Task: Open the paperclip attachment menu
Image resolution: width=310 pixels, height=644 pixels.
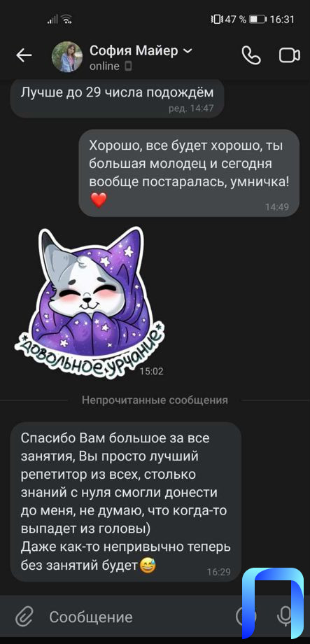Action: [24, 617]
